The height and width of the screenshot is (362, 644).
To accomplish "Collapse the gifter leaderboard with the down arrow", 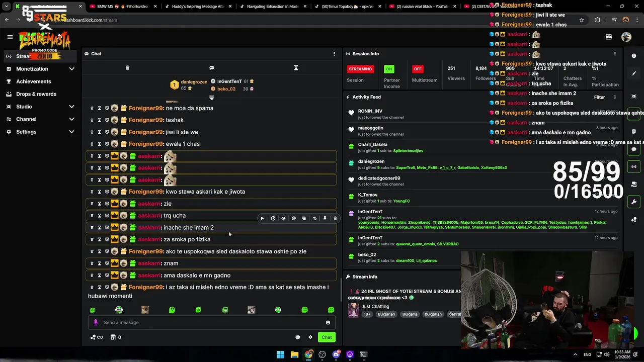I will tap(212, 98).
